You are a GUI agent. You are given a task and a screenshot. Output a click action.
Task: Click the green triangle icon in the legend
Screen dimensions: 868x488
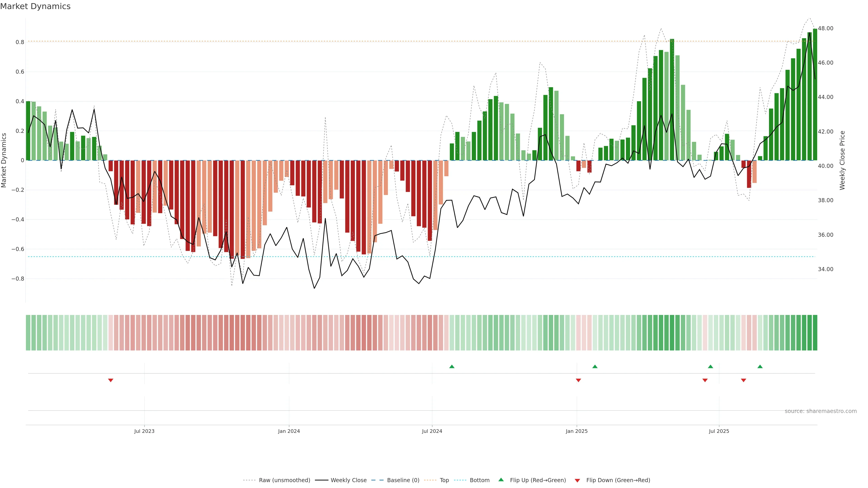coord(501,480)
